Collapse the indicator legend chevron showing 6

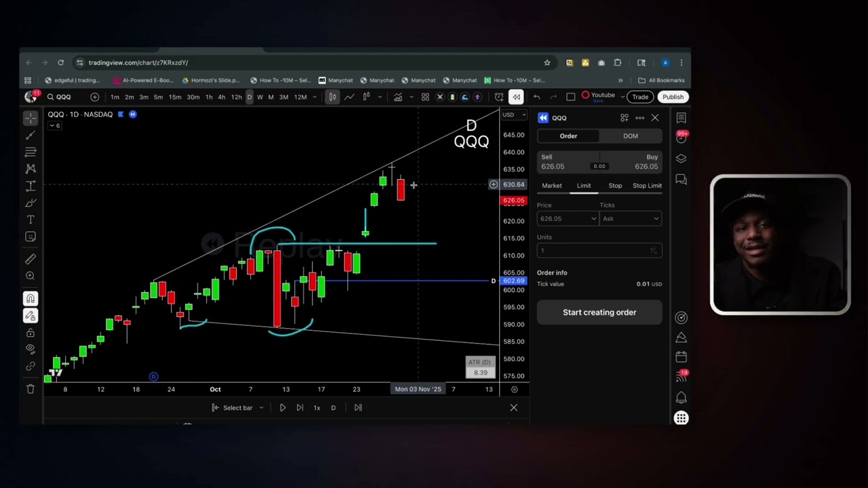pyautogui.click(x=54, y=125)
